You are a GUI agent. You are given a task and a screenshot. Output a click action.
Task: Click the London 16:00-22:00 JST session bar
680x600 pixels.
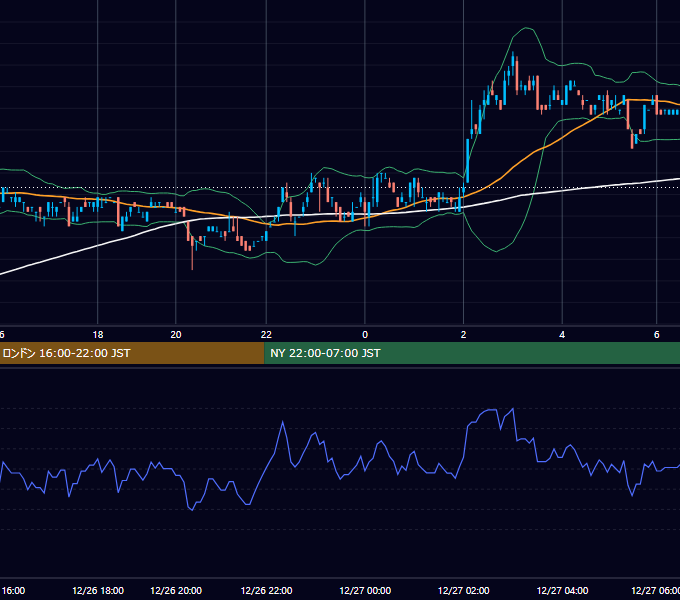(132, 353)
